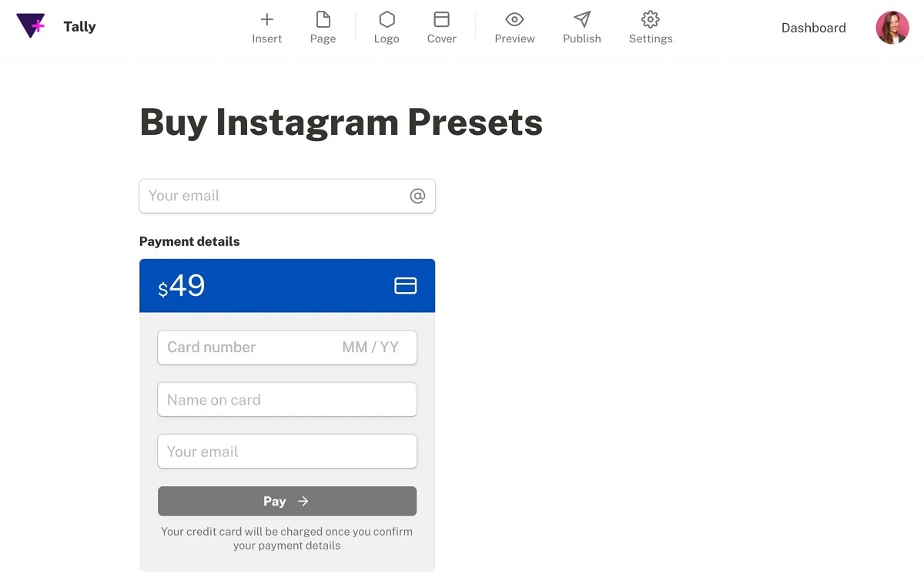The width and height of the screenshot is (924, 578).
Task: Click the Name on card field
Action: 287,399
